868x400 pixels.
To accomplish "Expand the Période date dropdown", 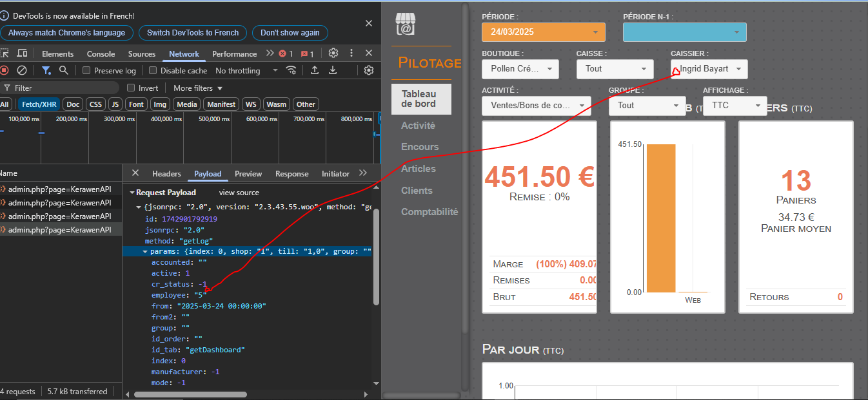I will 543,32.
